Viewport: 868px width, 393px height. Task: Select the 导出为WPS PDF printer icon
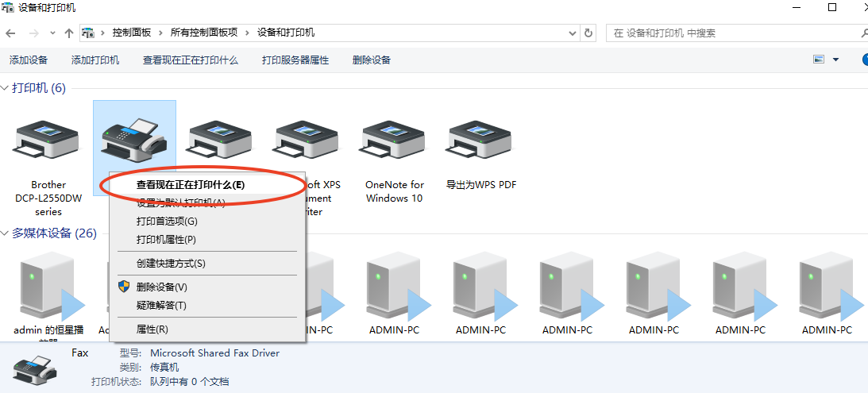[480, 141]
